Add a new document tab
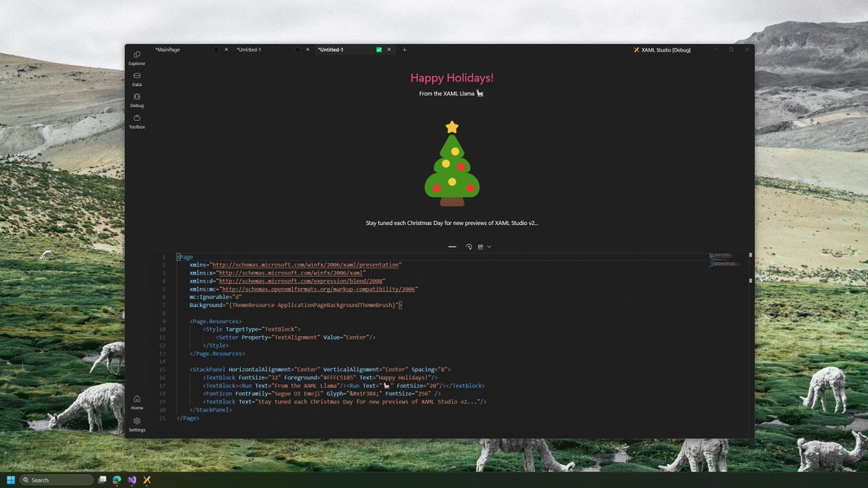 pos(404,50)
